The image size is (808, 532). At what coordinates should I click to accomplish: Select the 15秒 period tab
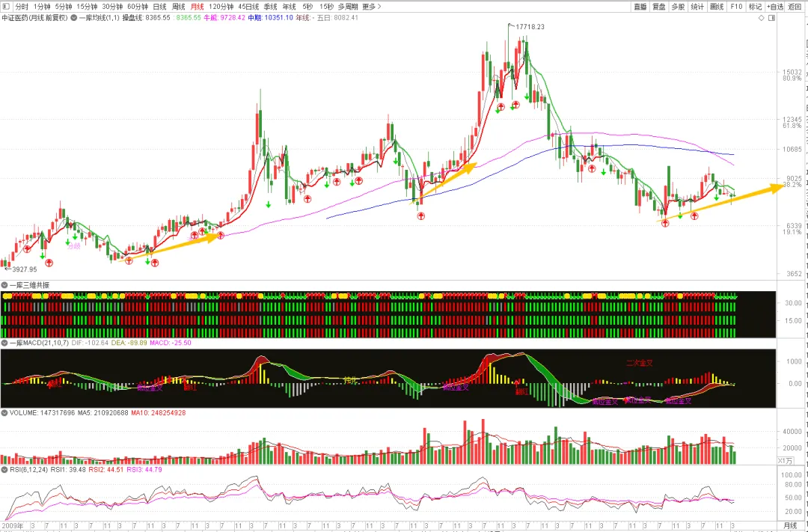coord(327,7)
